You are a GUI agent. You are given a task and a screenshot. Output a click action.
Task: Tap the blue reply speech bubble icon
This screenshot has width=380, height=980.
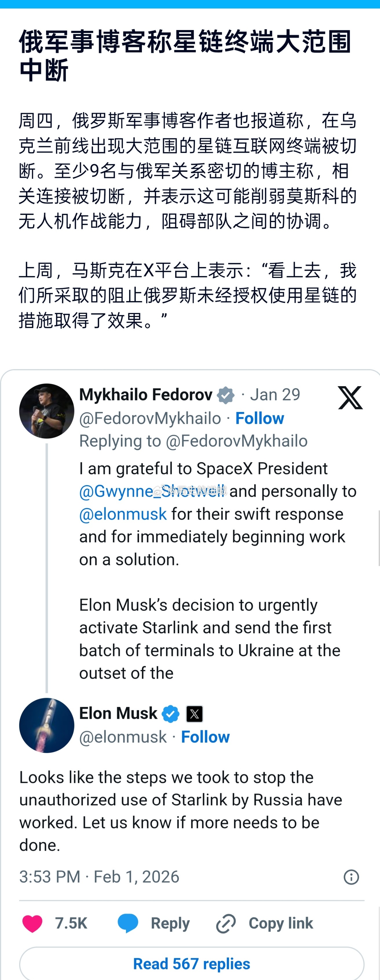click(x=128, y=923)
